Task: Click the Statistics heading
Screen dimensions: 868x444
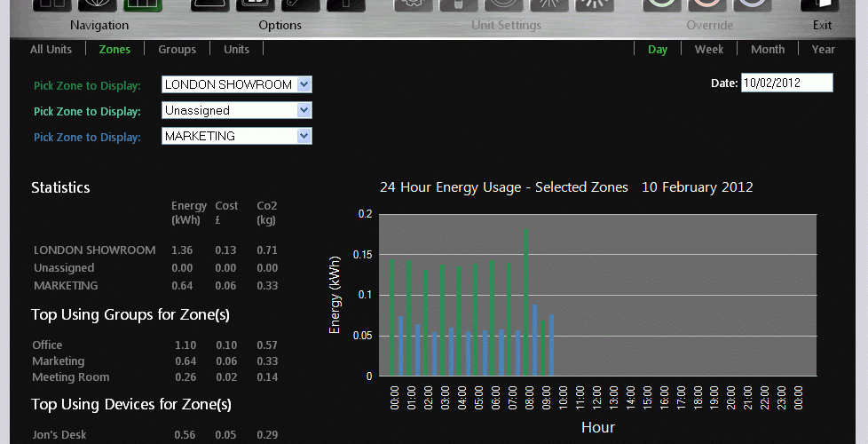Action: click(60, 187)
